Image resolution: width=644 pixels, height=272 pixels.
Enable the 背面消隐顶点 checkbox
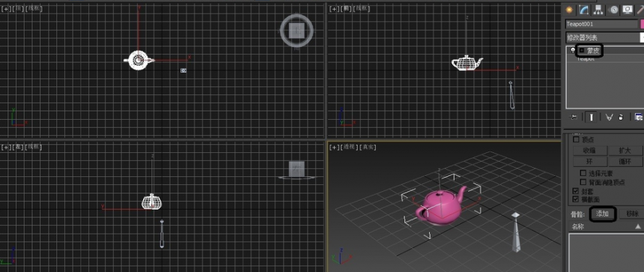pyautogui.click(x=583, y=182)
